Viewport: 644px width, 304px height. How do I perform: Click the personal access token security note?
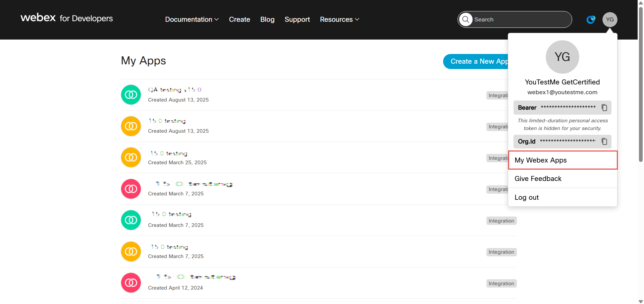click(x=562, y=124)
